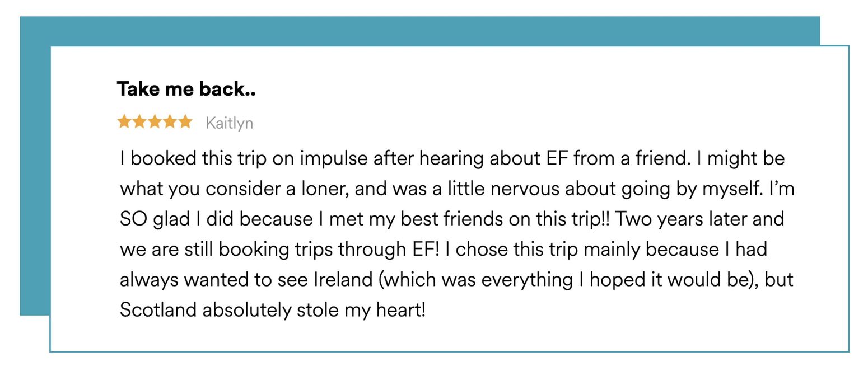The height and width of the screenshot is (371, 868).
Task: Click the fourth gold rating star
Action: [170, 121]
